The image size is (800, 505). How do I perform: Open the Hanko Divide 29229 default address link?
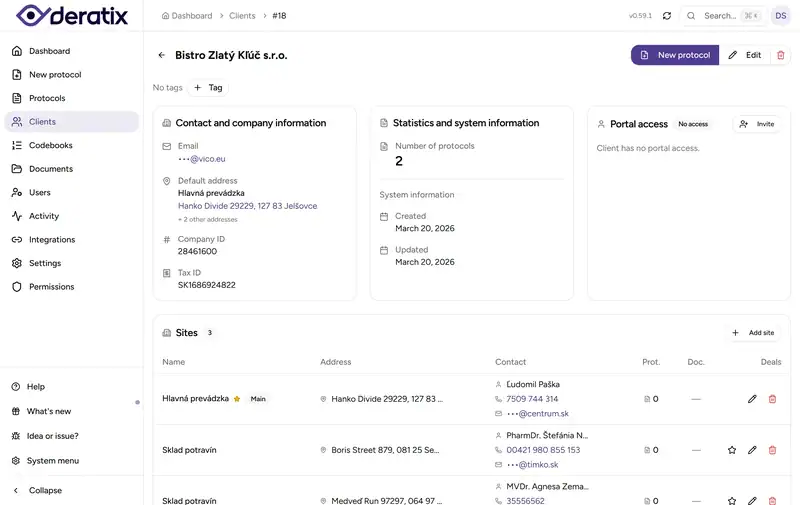click(x=247, y=206)
